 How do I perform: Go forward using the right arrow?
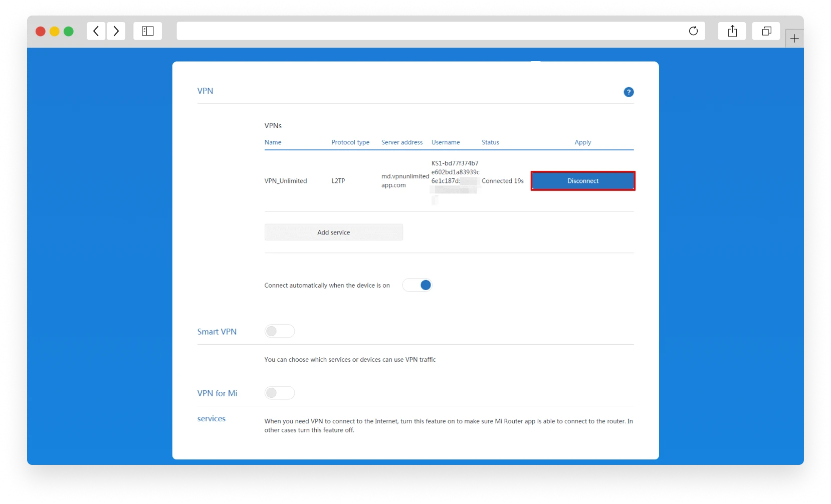(116, 31)
